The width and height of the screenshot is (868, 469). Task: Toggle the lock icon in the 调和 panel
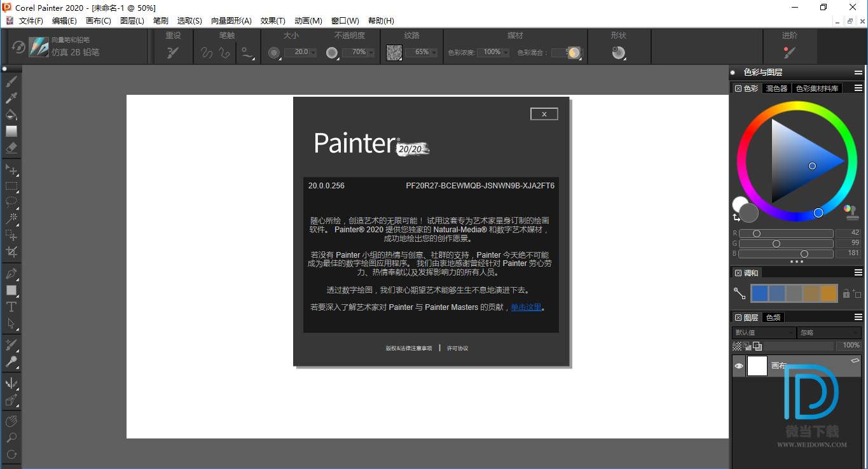pos(846,293)
